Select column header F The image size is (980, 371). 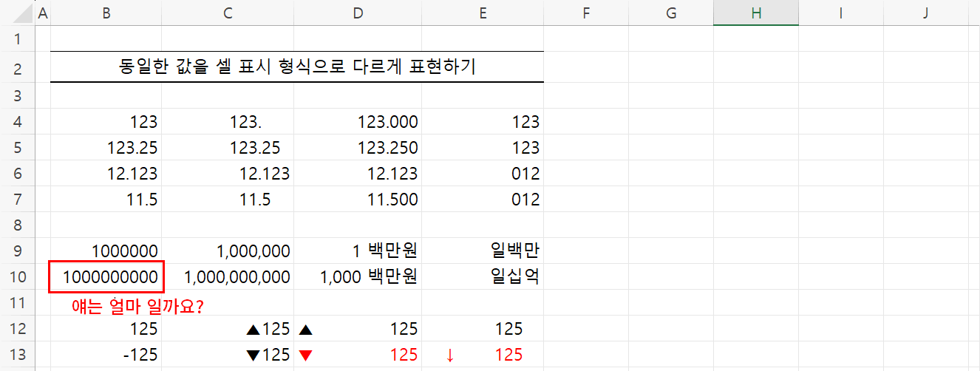coord(586,13)
